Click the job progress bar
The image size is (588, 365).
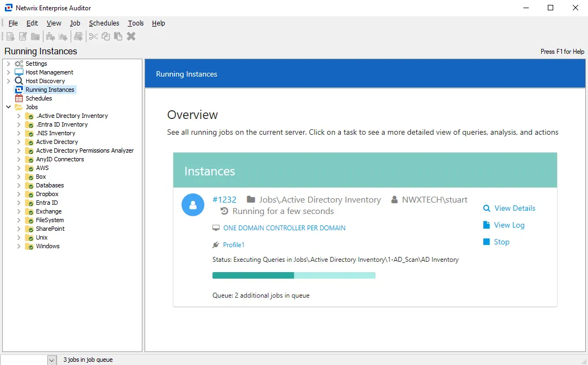pyautogui.click(x=293, y=275)
